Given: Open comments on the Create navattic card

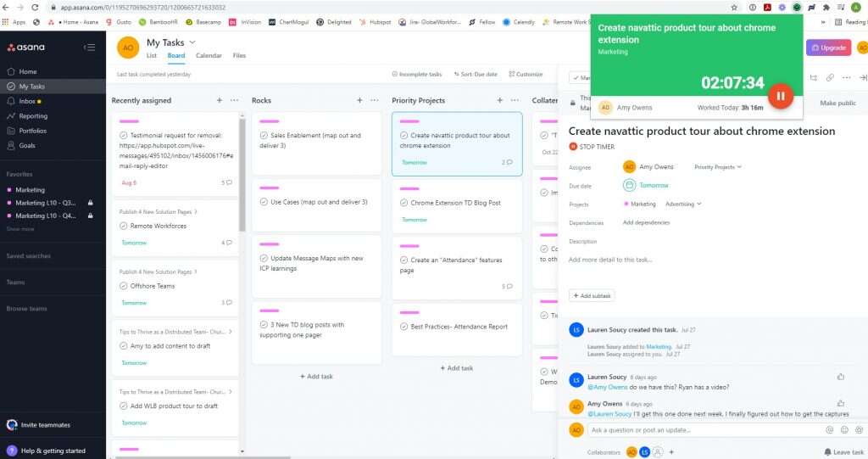Looking at the screenshot, I should 507,162.
